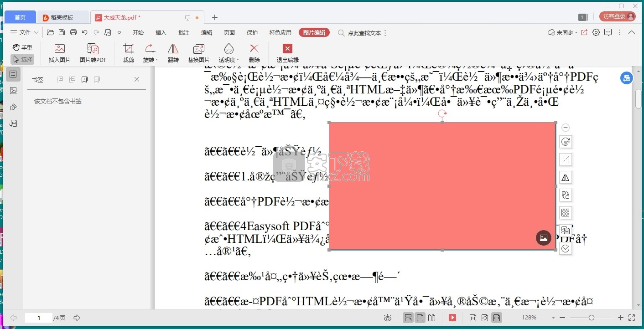Switch to the Page (页面) tab

(229, 33)
